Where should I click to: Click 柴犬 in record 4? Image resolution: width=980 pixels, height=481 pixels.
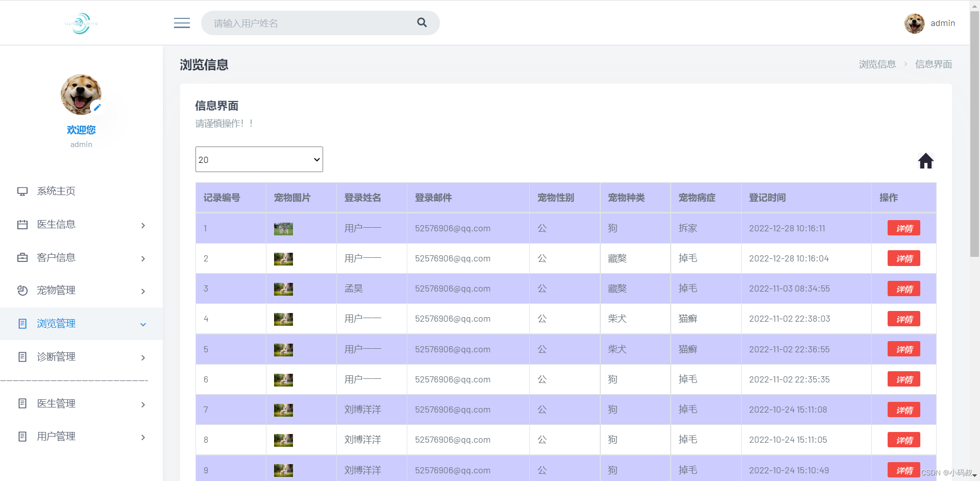point(617,319)
